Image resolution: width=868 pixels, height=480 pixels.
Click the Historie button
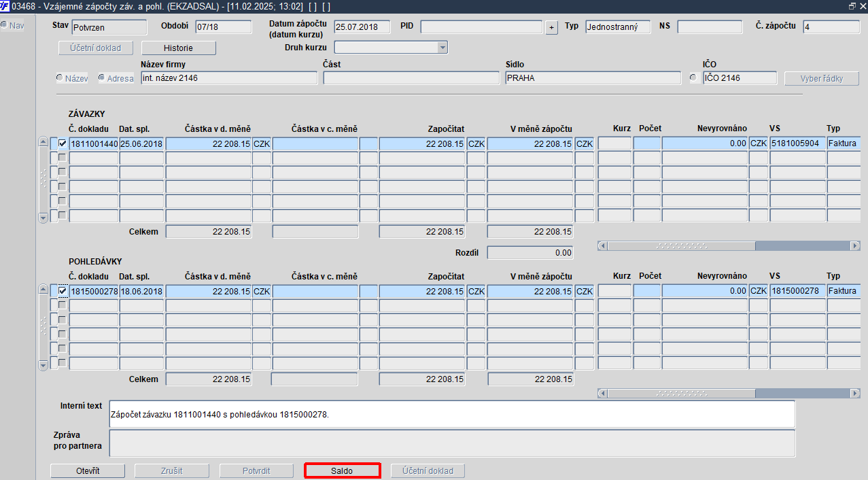pos(178,48)
